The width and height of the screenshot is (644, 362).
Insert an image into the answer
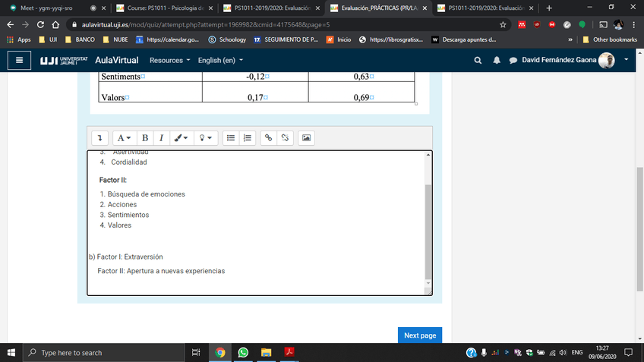click(306, 138)
